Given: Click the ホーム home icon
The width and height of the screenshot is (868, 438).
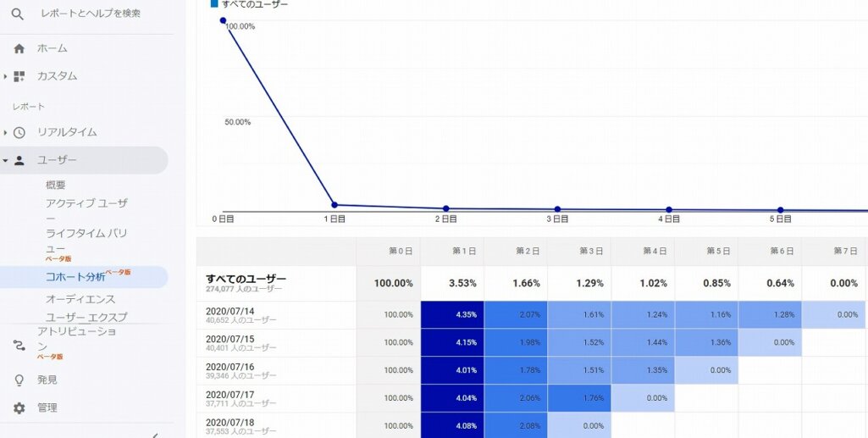Looking at the screenshot, I should [x=19, y=48].
